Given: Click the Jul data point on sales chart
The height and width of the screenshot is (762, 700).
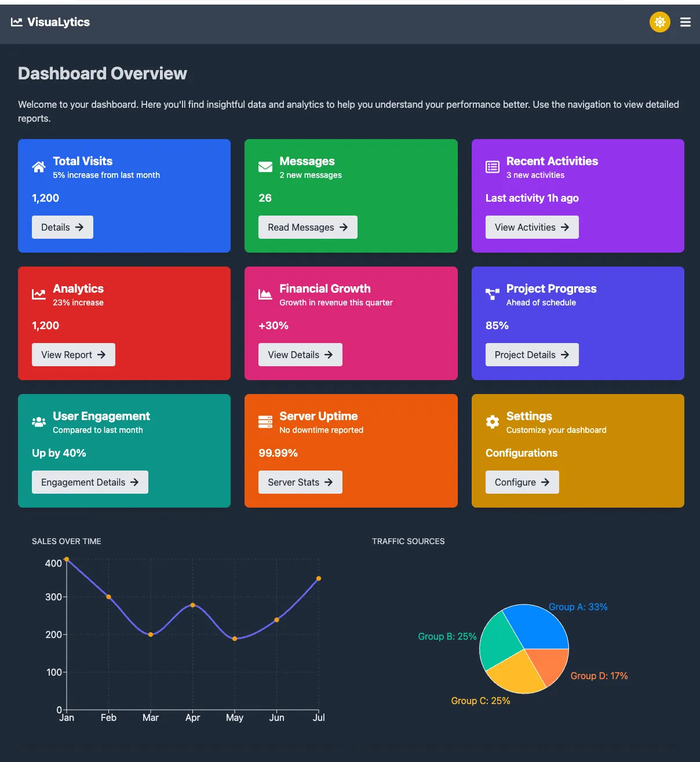Looking at the screenshot, I should coord(319,578).
